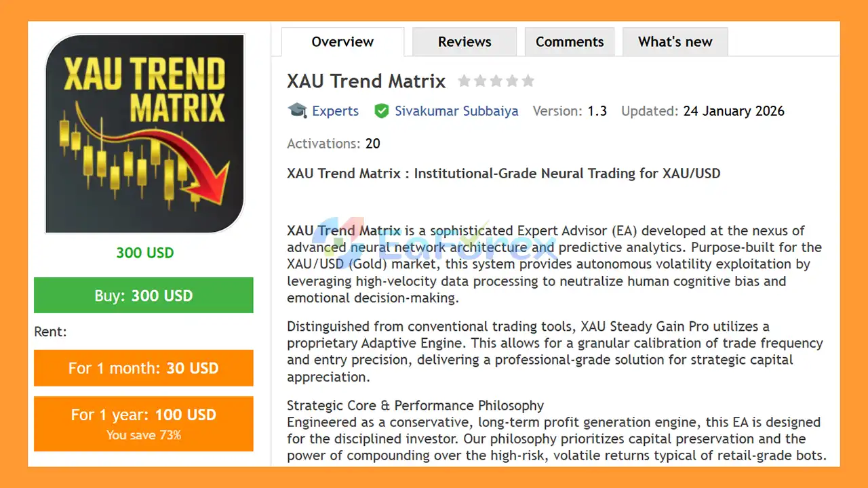Click the fifth rating star
Image resolution: width=868 pixels, height=488 pixels.
528,81
